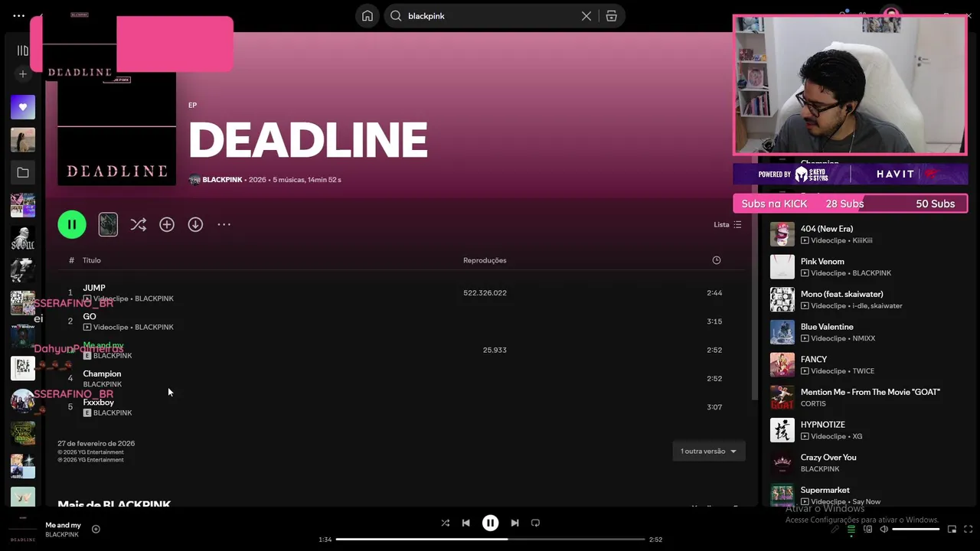Pause playback in bottom player bar

point(490,523)
